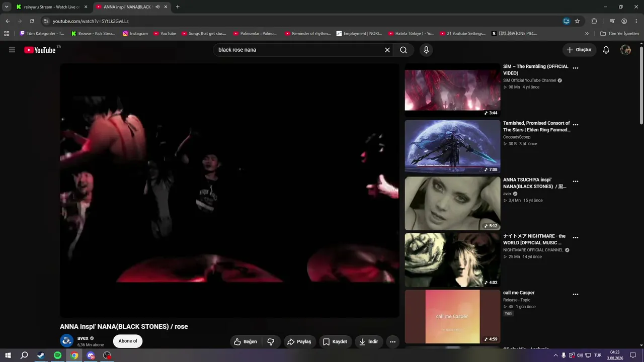The image size is (644, 362).
Task: Click Kaydet save button
Action: [335, 341]
